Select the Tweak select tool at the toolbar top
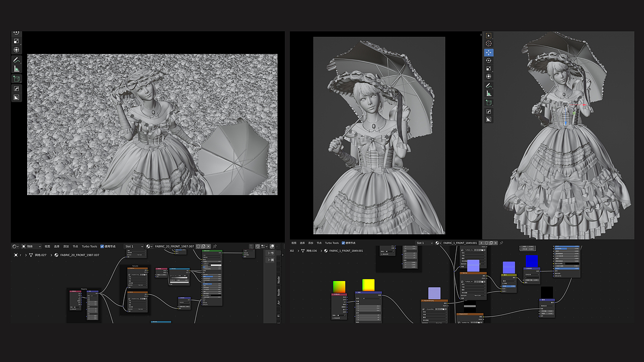Screen dimensions: 644x362 click(489, 36)
